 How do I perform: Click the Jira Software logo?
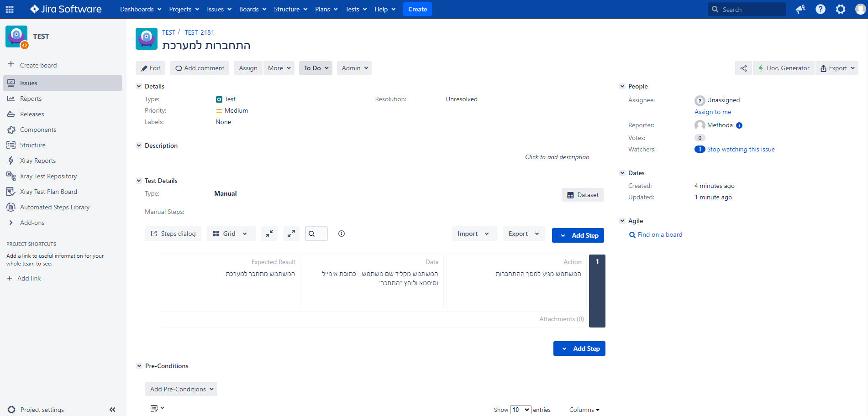point(66,9)
